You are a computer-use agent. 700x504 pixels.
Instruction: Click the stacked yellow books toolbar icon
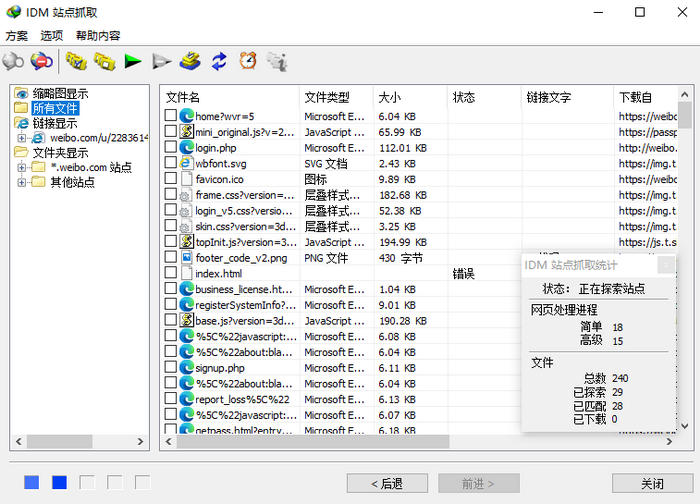tap(190, 61)
